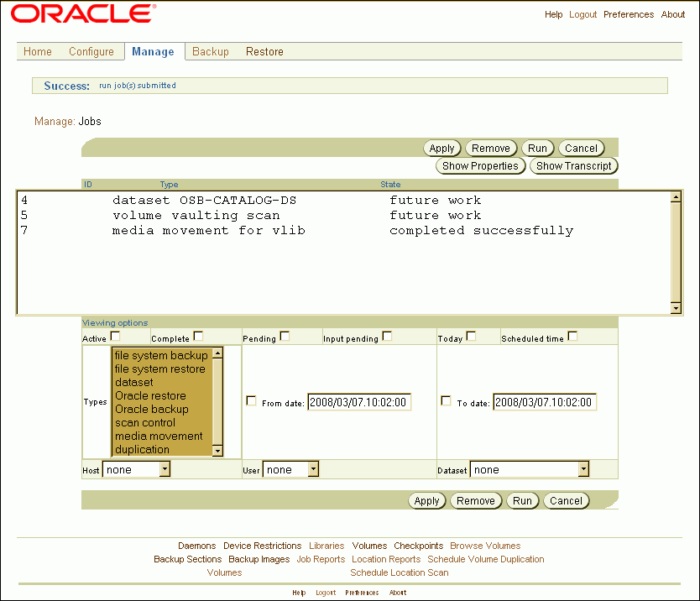
Task: Click the top Cancel button
Action: [582, 149]
